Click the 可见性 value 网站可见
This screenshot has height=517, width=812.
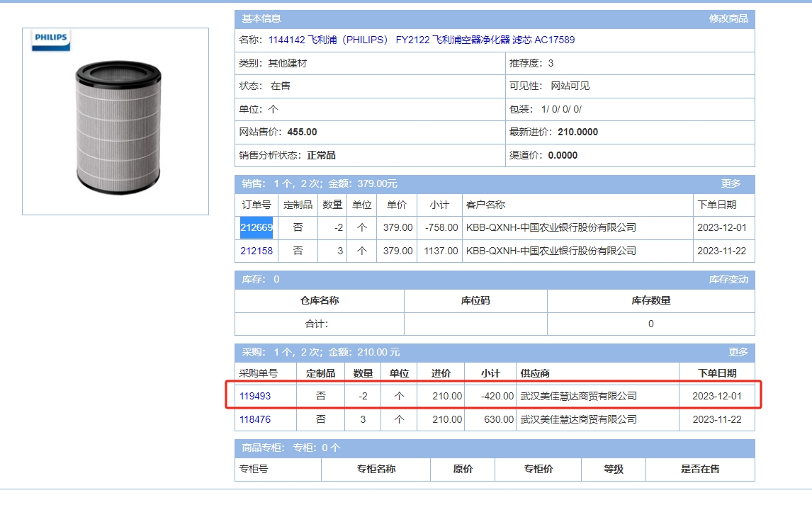(x=570, y=86)
